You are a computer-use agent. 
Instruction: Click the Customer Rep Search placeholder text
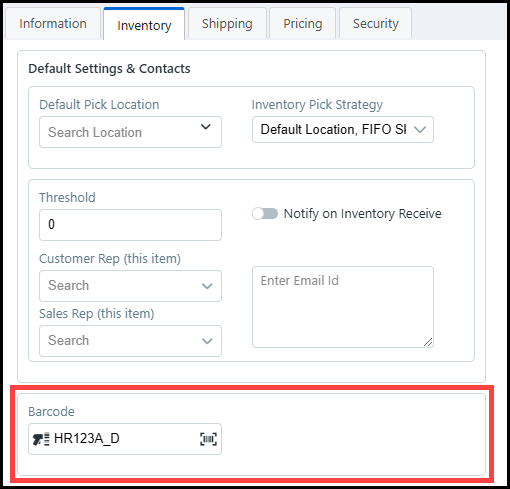pos(69,285)
